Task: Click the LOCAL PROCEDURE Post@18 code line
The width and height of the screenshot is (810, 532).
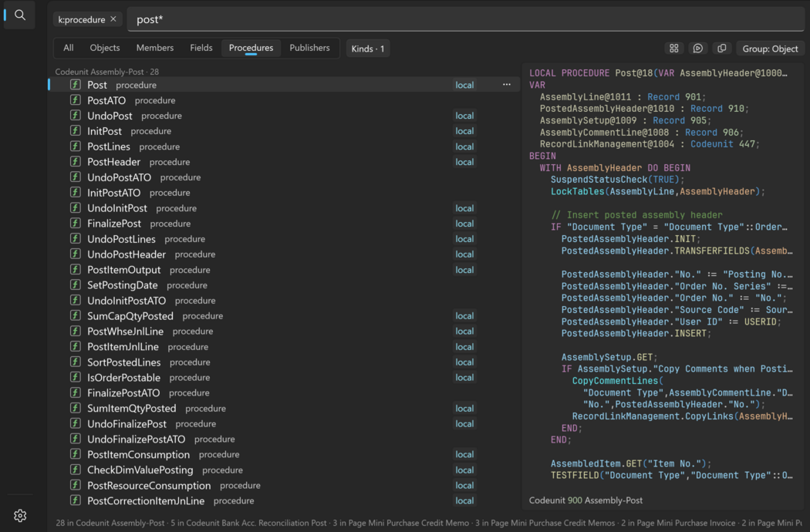Action: [658, 72]
